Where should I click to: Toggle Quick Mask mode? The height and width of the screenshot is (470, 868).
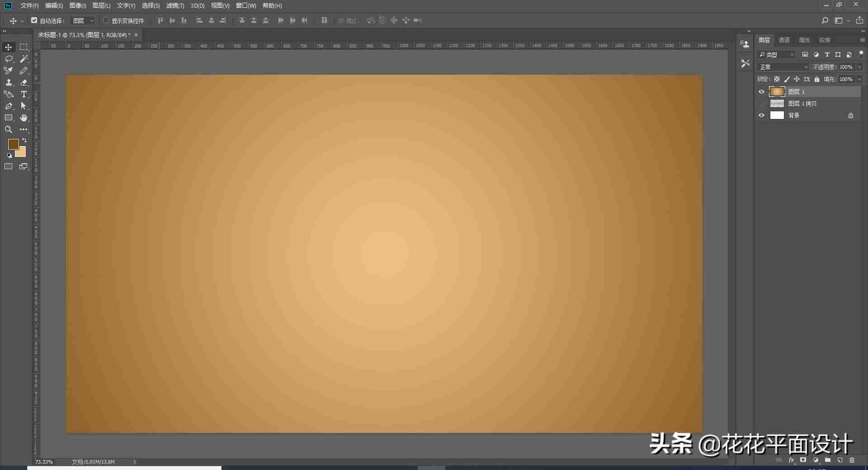(9, 166)
